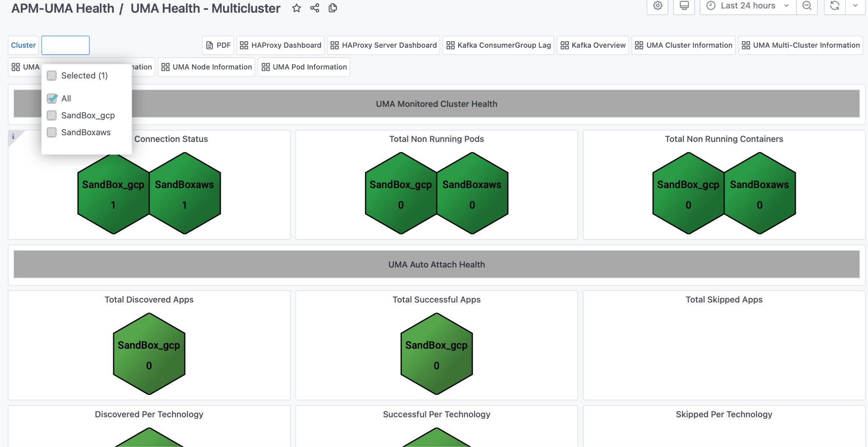This screenshot has height=447, width=868.
Task: Refresh the dashboard with refresh icon
Action: click(x=834, y=6)
